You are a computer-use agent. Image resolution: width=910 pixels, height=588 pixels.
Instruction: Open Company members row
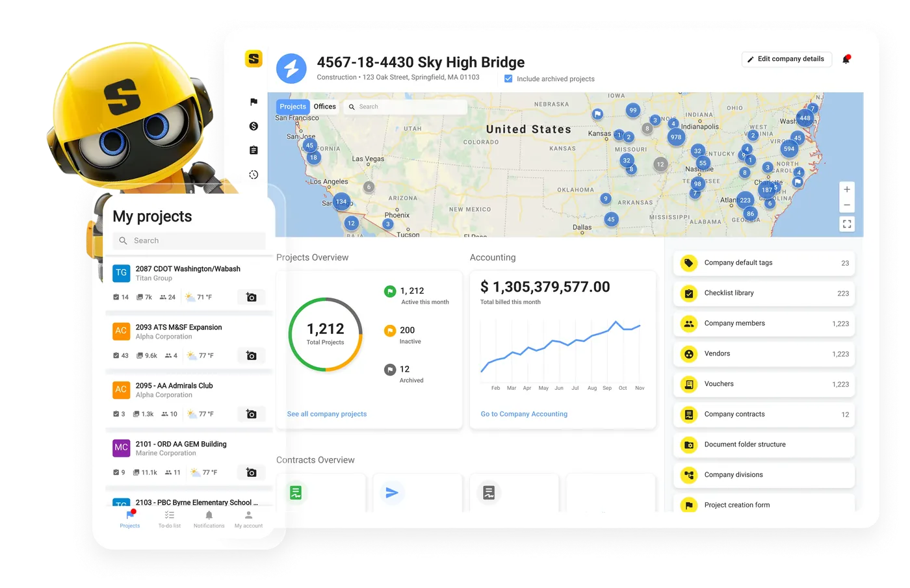[x=764, y=324]
